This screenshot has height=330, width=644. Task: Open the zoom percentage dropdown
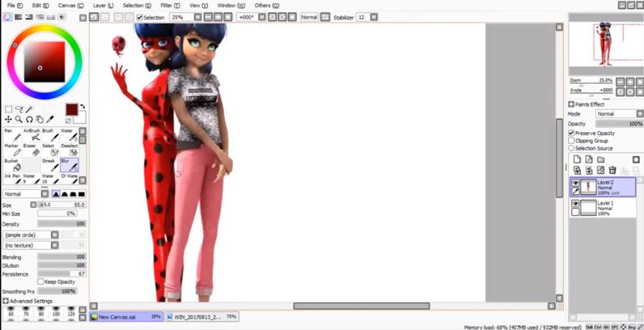click(x=198, y=17)
